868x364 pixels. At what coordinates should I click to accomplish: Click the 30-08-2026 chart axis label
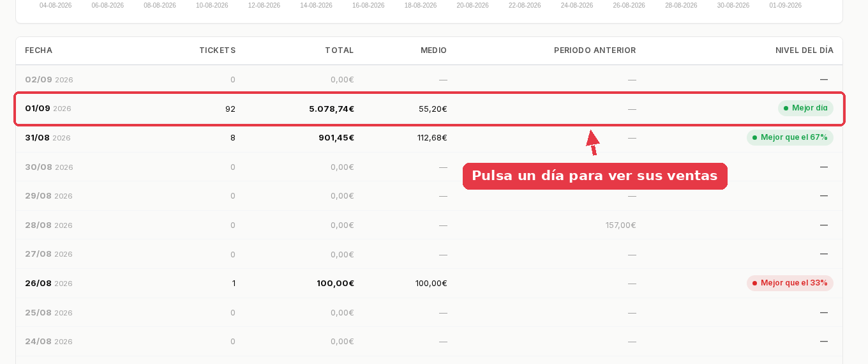tap(733, 5)
